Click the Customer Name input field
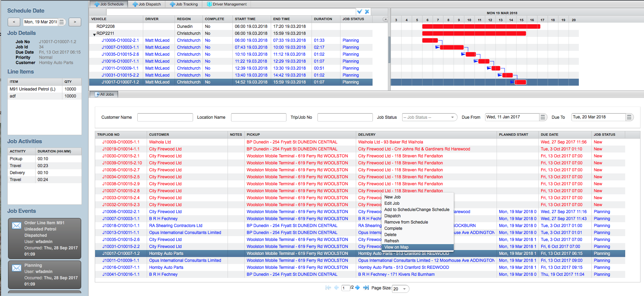The width and height of the screenshot is (644, 296). [x=165, y=117]
